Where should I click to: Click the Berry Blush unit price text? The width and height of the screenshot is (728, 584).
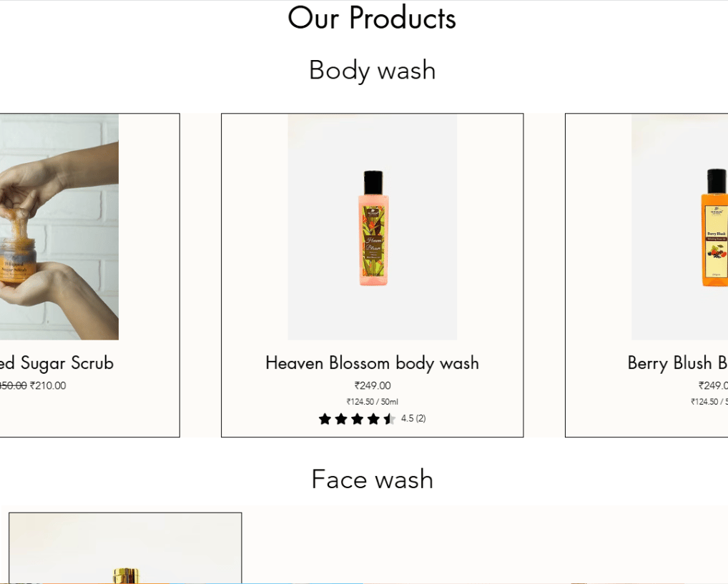point(709,402)
